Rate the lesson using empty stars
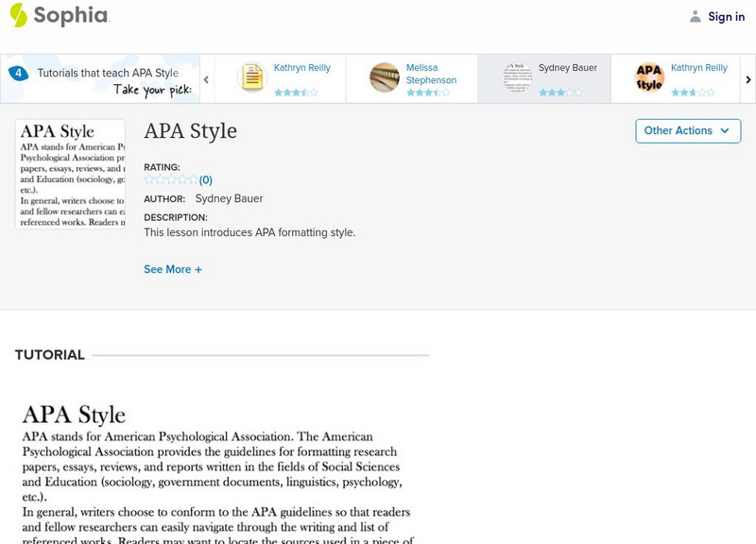The image size is (756, 544). click(171, 179)
